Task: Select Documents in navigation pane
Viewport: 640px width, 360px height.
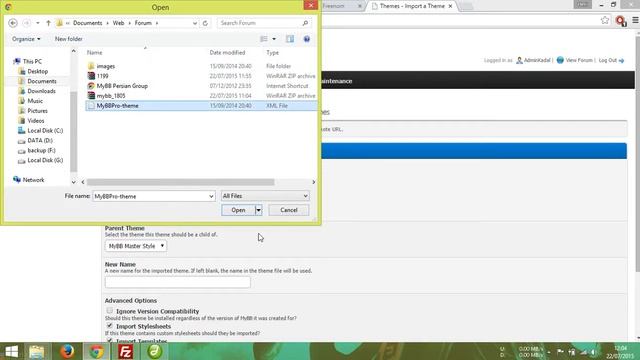Action: (x=42, y=81)
